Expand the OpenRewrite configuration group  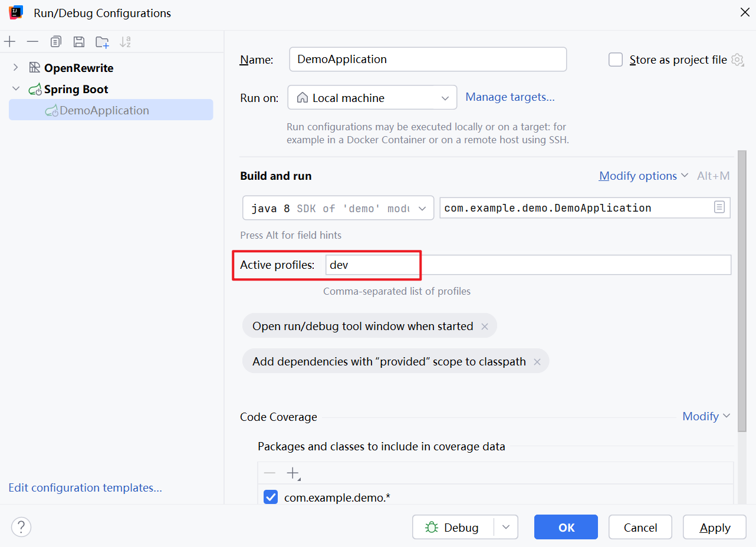pyautogui.click(x=16, y=68)
